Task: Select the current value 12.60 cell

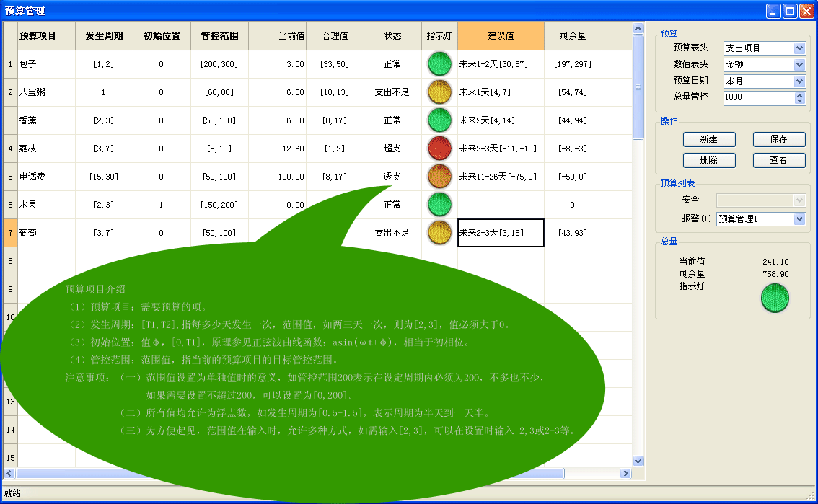Action: tap(278, 149)
